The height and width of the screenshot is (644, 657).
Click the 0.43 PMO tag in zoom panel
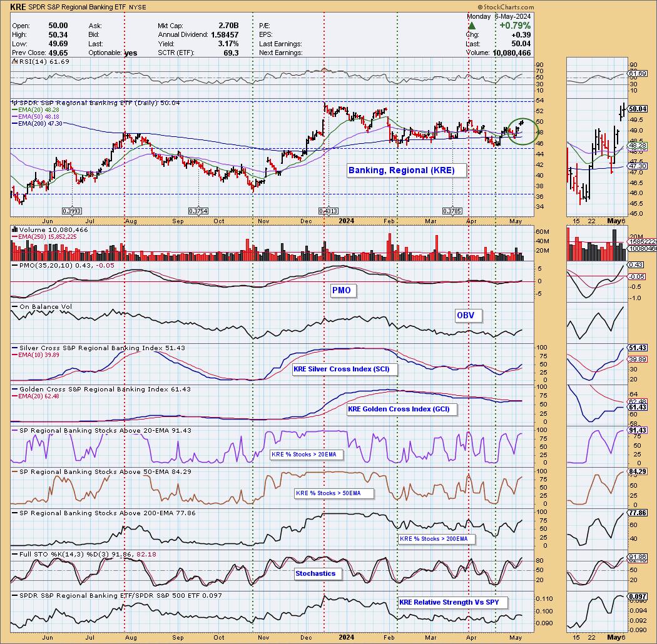point(636,265)
